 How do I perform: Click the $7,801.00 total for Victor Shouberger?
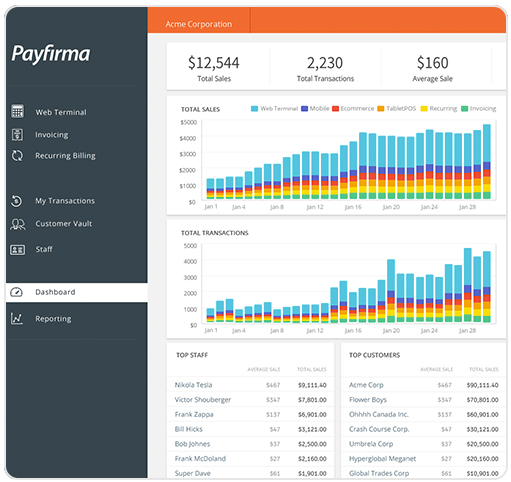point(312,400)
